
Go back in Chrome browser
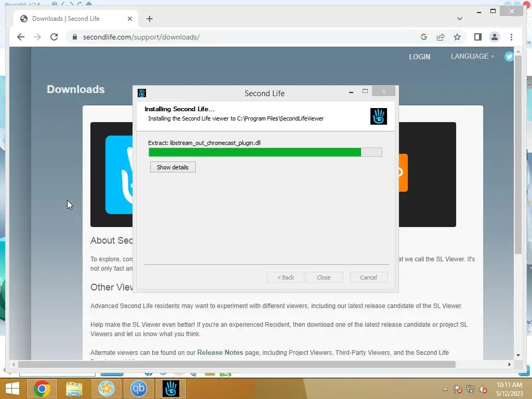tap(21, 37)
